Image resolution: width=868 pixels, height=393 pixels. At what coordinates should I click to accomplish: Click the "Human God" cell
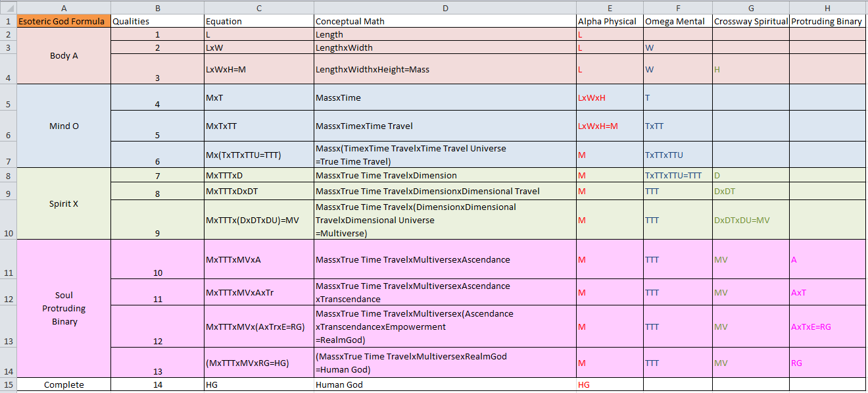445,384
